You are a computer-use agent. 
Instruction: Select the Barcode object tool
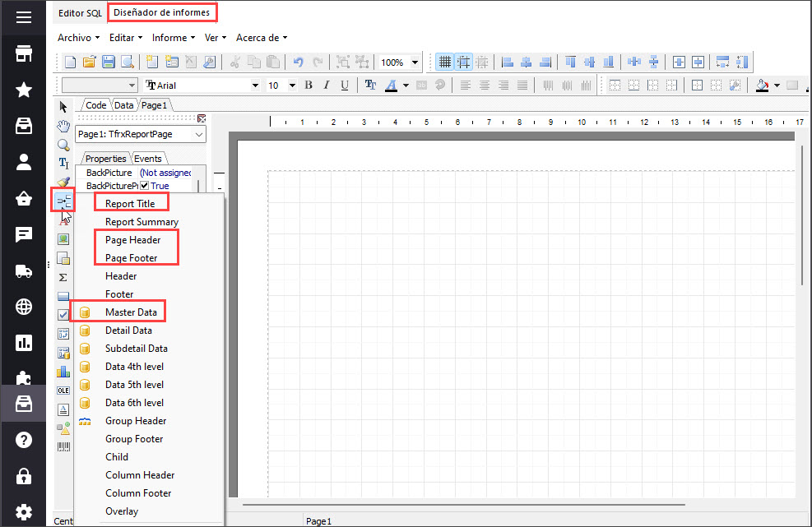(63, 446)
